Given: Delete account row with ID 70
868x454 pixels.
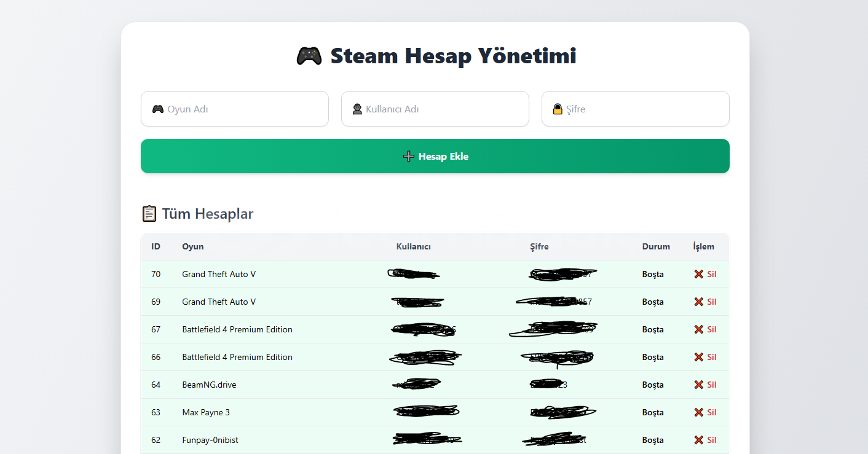Looking at the screenshot, I should point(705,274).
